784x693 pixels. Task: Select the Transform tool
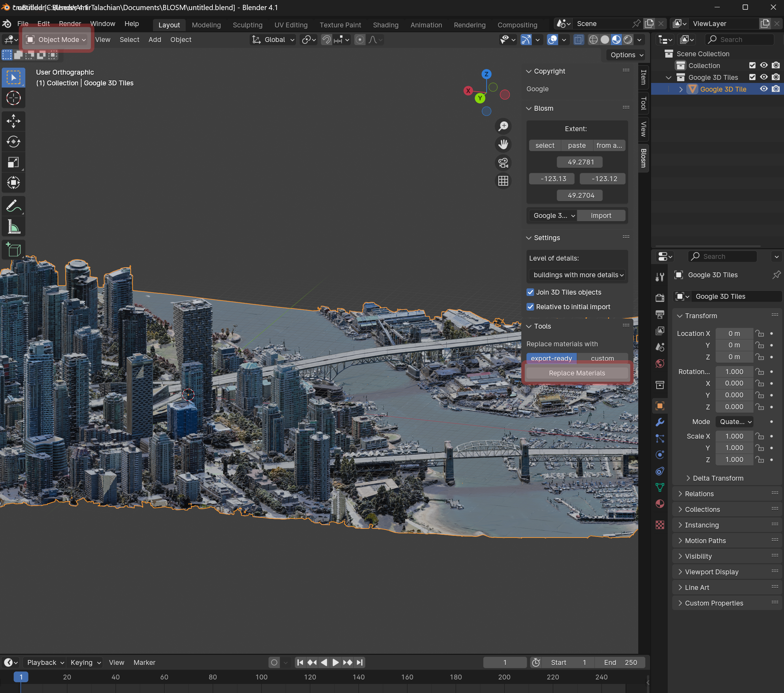pos(14,183)
